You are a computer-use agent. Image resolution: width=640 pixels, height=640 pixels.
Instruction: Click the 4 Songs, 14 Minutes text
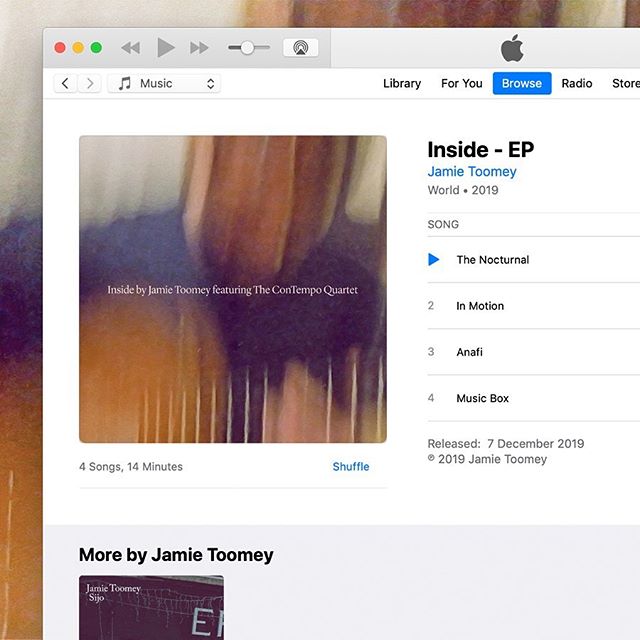tap(131, 467)
